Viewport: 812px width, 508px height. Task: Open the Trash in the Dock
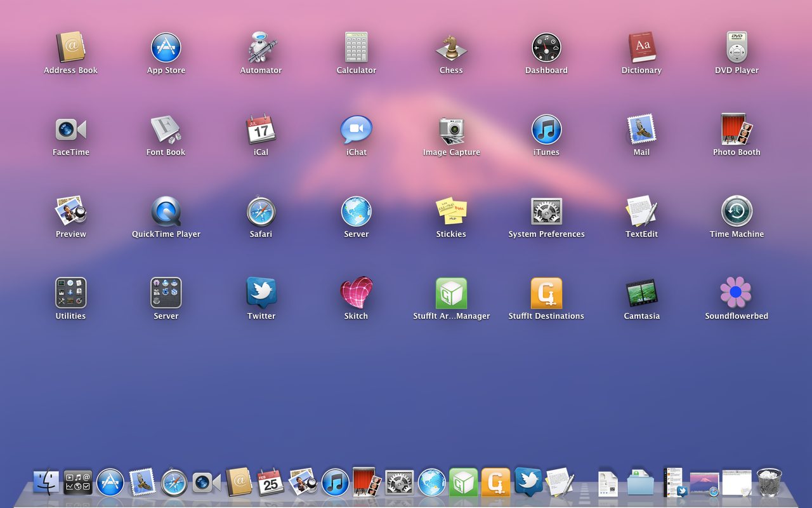[x=769, y=483]
